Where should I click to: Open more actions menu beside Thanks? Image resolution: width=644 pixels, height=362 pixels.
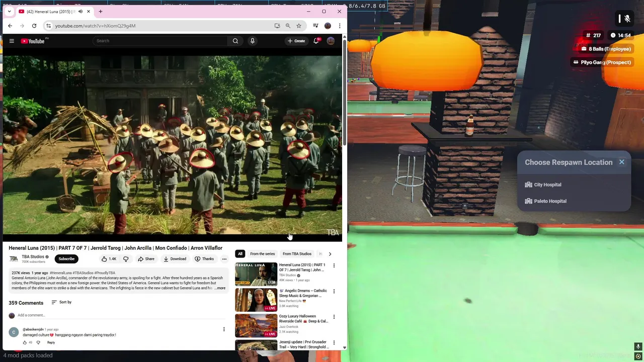(224, 259)
